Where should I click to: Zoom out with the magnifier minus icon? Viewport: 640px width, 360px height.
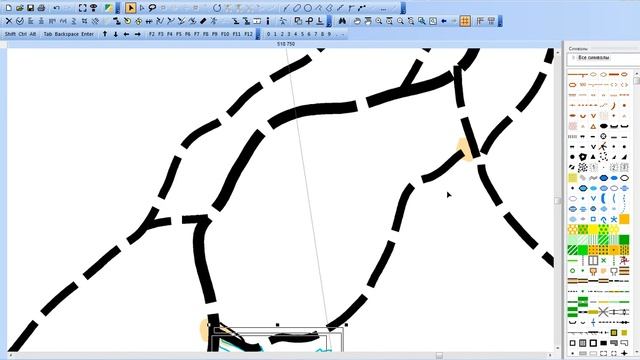(x=400, y=21)
